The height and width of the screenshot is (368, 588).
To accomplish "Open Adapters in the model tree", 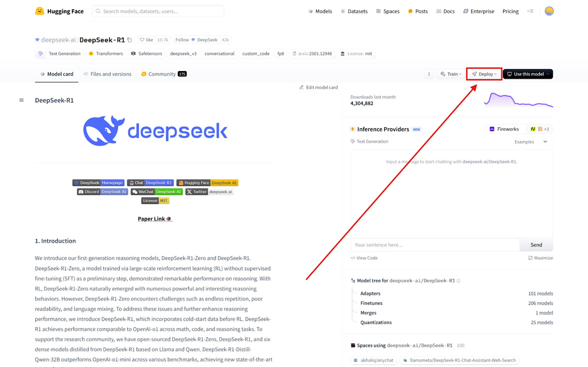I will [x=370, y=294].
